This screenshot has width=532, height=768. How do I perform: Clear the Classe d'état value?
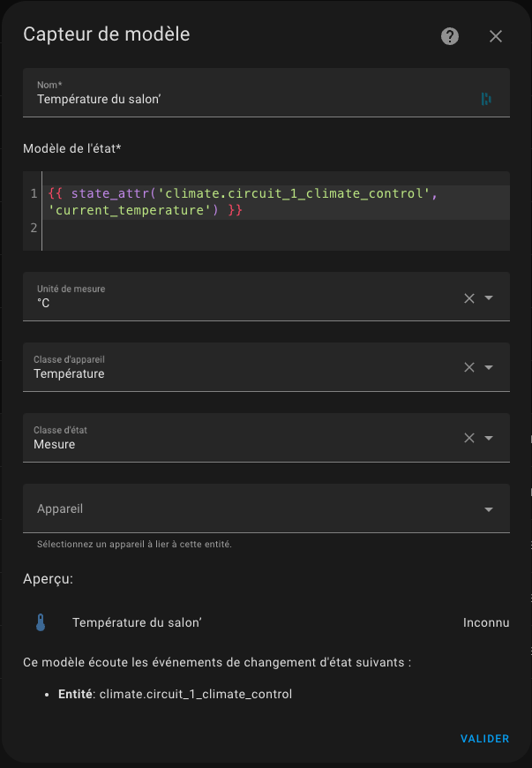[468, 438]
